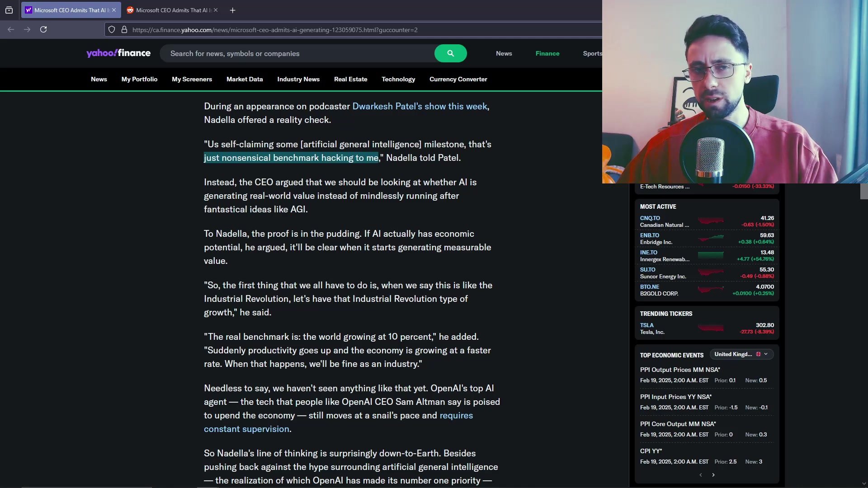The width and height of the screenshot is (868, 488).
Task: Click the CPI YY event entry
Action: click(x=651, y=451)
